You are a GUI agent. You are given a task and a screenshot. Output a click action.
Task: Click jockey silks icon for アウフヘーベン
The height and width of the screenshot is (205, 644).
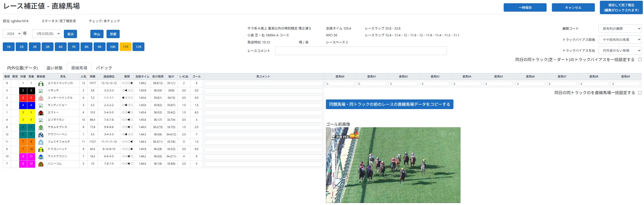(41, 135)
